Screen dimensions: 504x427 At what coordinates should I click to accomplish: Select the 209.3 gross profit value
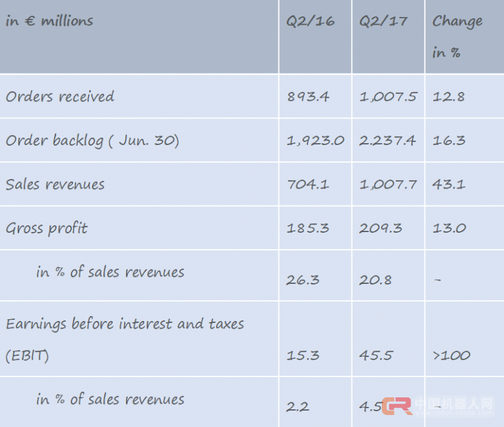(381, 228)
